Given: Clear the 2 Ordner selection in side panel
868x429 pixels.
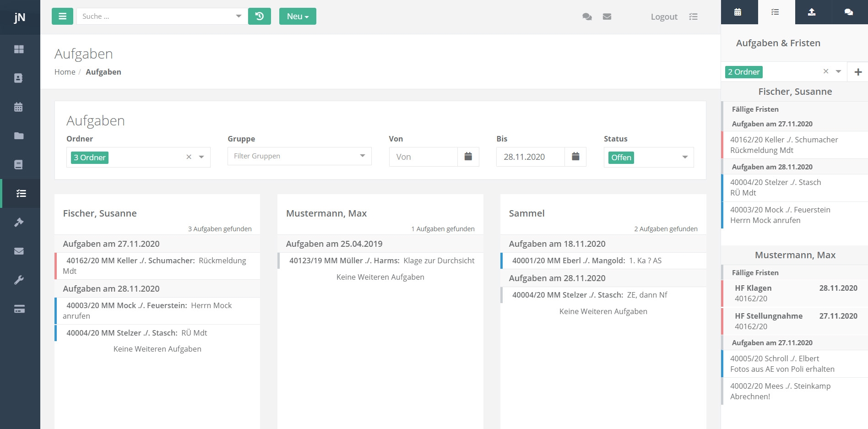Looking at the screenshot, I should 826,71.
